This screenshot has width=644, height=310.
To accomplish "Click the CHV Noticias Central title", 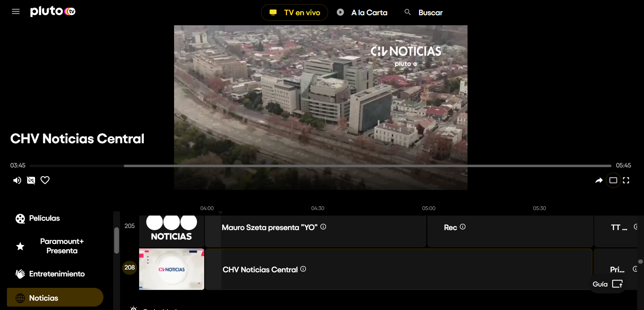I will coord(77,139).
